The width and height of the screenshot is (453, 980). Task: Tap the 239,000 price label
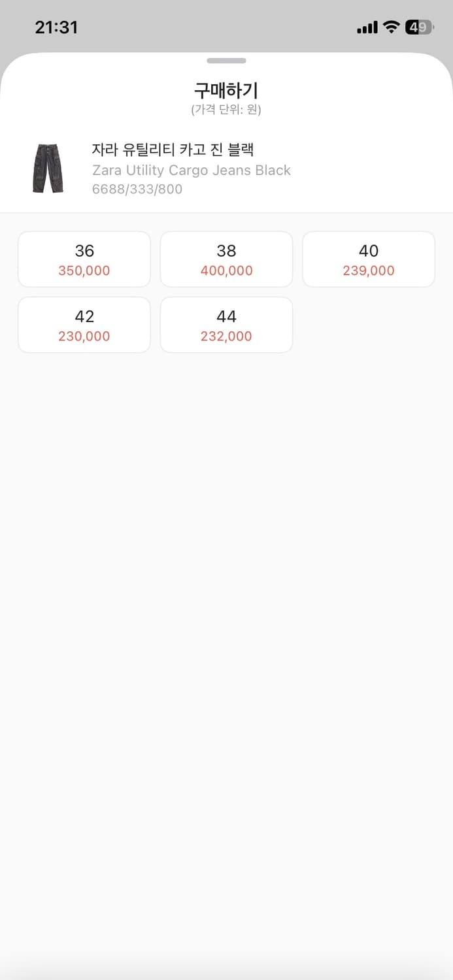pos(369,270)
